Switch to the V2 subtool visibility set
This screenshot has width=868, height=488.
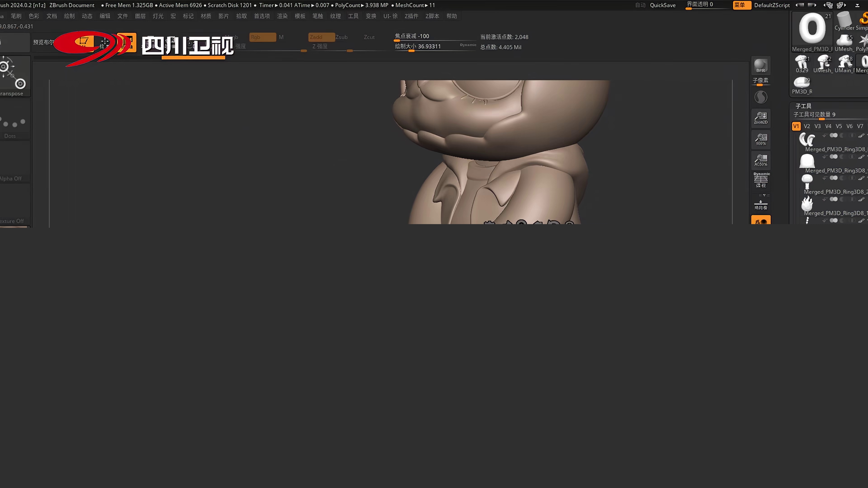[807, 126]
